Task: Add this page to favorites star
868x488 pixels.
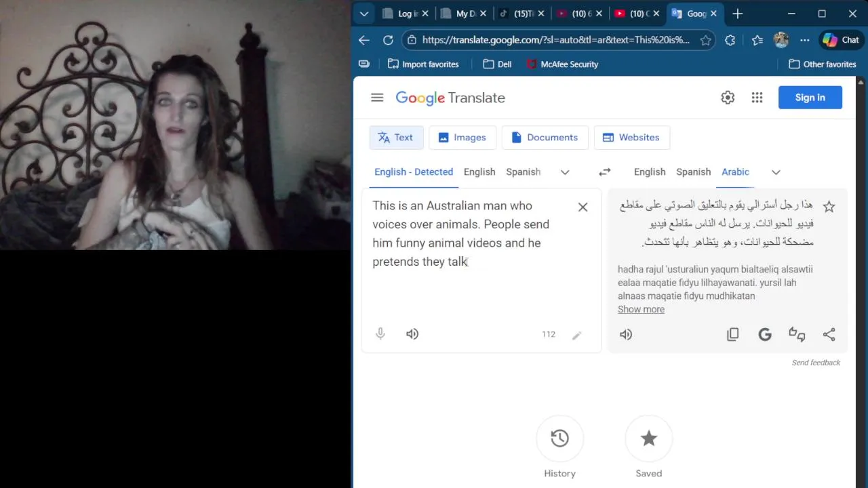Action: click(705, 40)
